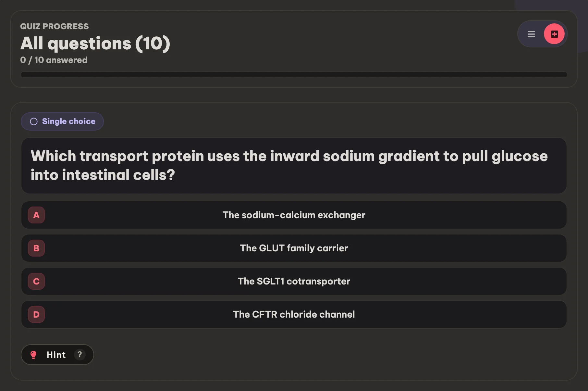Click the question mark beside Hint
588x391 pixels.
80,355
